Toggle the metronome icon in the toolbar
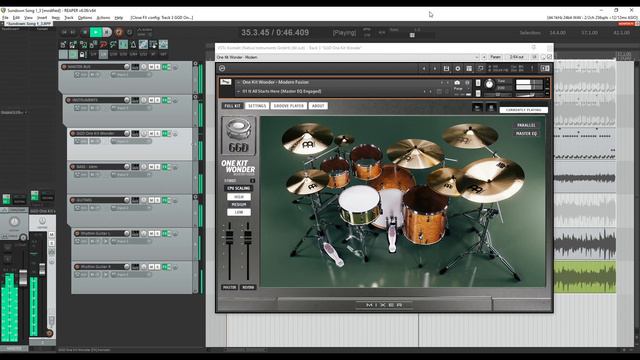The image size is (640, 360). (133, 44)
